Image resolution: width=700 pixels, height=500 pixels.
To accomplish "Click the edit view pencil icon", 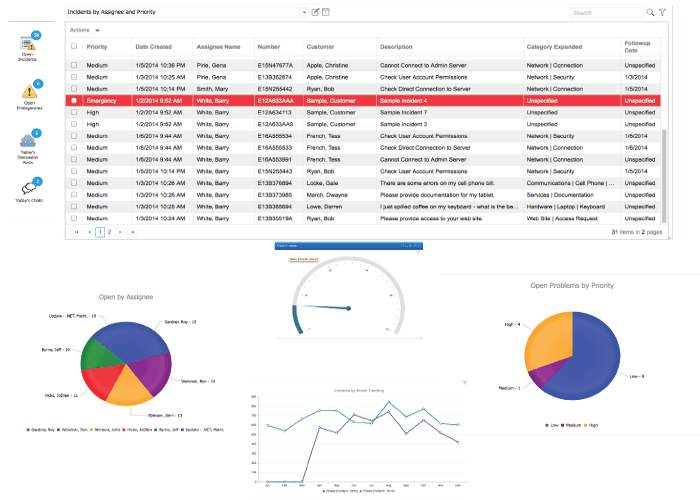I will pos(315,12).
